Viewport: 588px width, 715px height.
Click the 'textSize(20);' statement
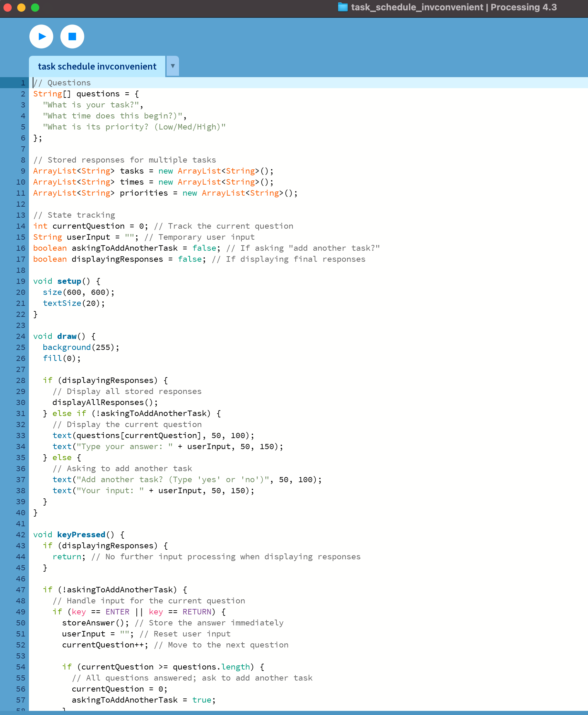pos(74,303)
